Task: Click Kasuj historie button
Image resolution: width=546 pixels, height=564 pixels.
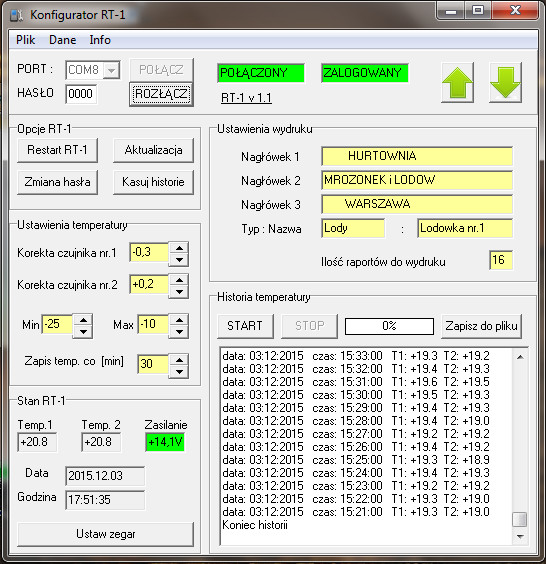Action: pos(153,182)
